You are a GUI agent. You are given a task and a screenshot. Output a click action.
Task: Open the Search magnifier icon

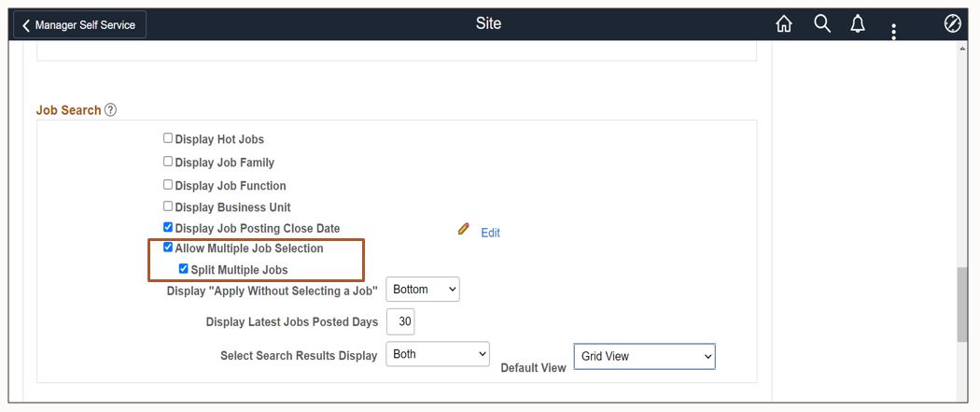[821, 24]
